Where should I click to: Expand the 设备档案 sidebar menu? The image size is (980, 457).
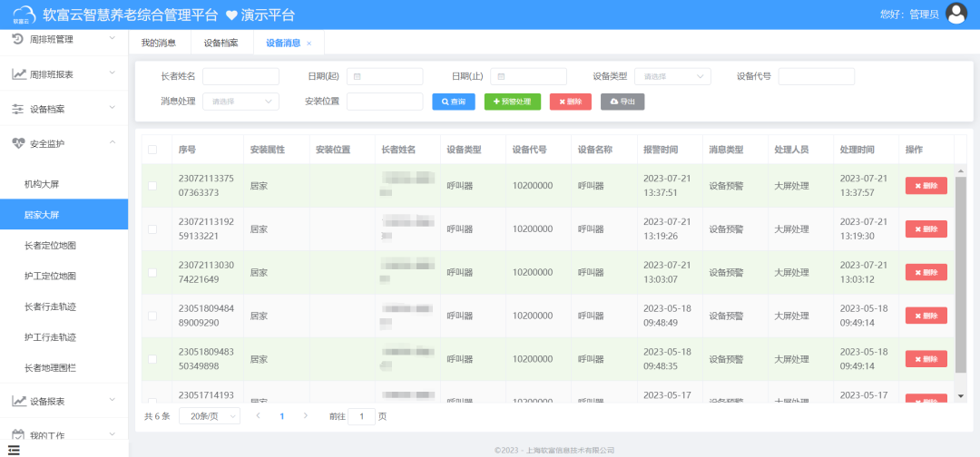pyautogui.click(x=113, y=107)
